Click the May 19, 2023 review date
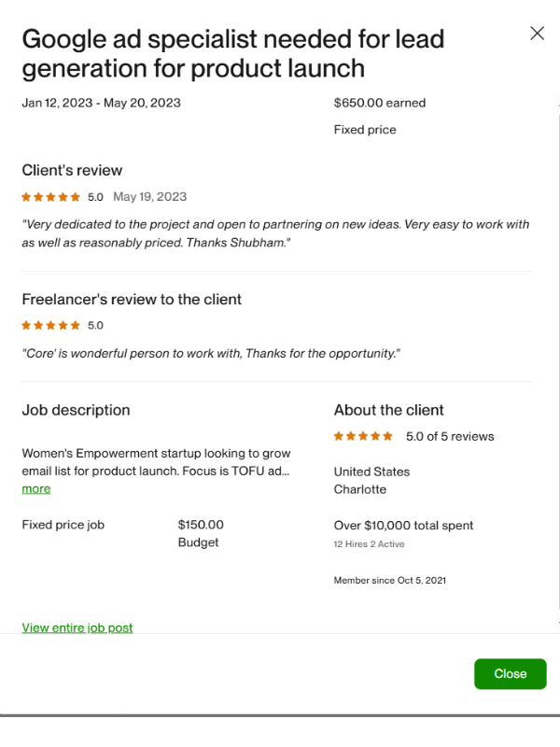Image resolution: width=560 pixels, height=747 pixels. (x=149, y=197)
